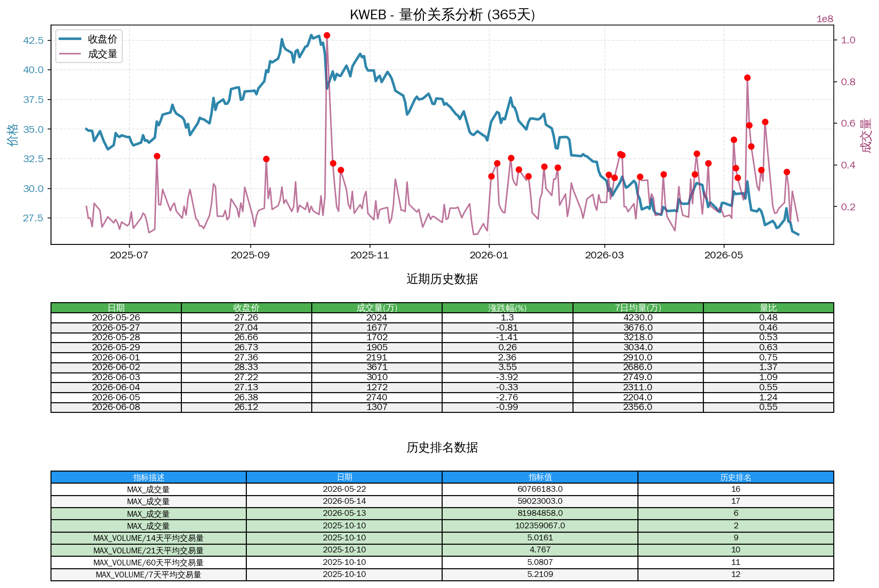Click change value -3.92

pos(508,377)
